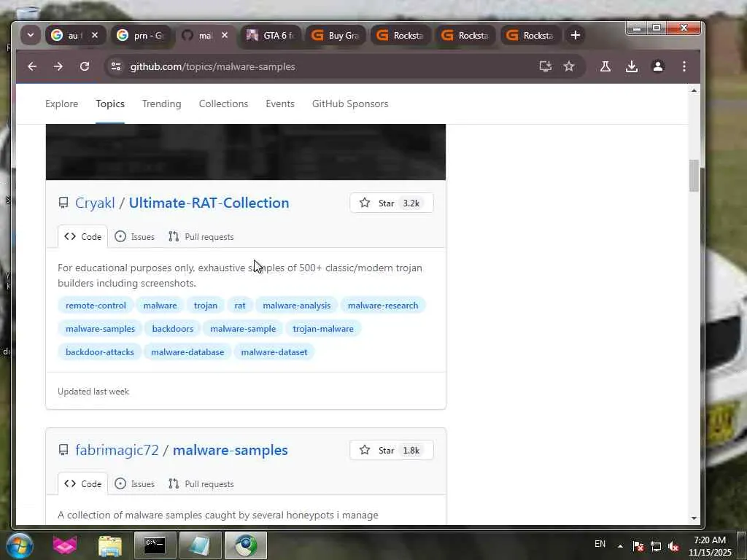Open the browser downloads icon

[632, 66]
